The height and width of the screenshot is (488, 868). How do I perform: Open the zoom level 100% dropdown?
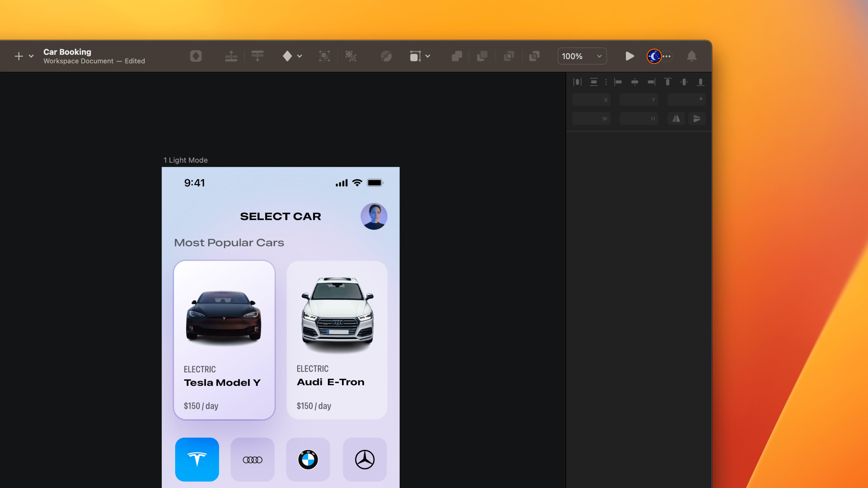[582, 56]
